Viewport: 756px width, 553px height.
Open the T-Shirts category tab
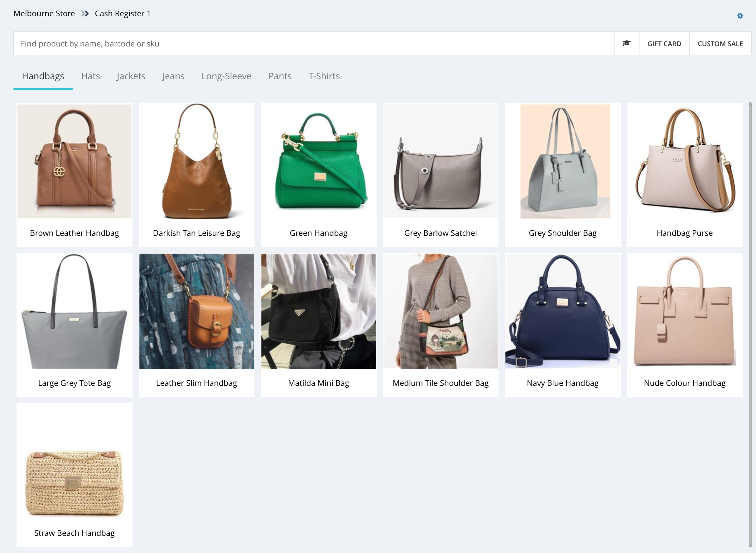(324, 76)
